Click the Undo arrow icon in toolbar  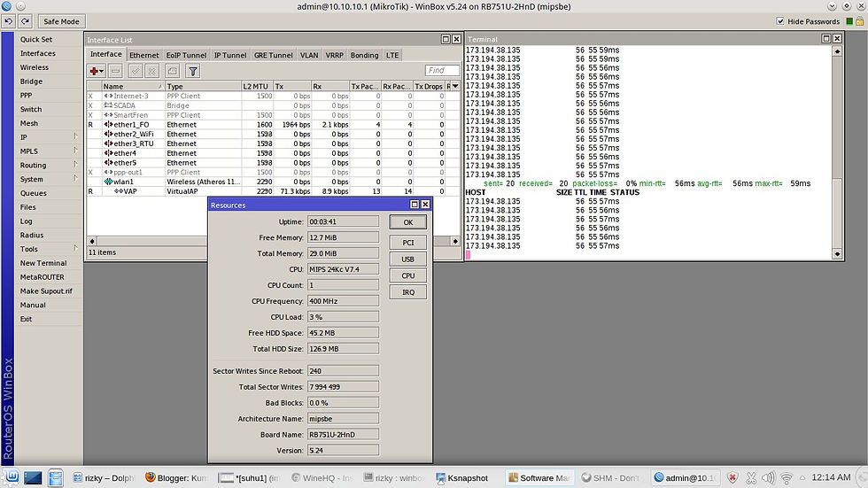coord(8,21)
